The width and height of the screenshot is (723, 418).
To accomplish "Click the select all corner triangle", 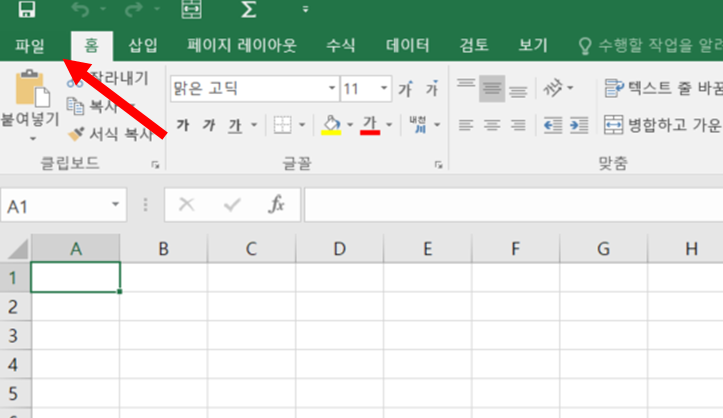I will pos(18,249).
